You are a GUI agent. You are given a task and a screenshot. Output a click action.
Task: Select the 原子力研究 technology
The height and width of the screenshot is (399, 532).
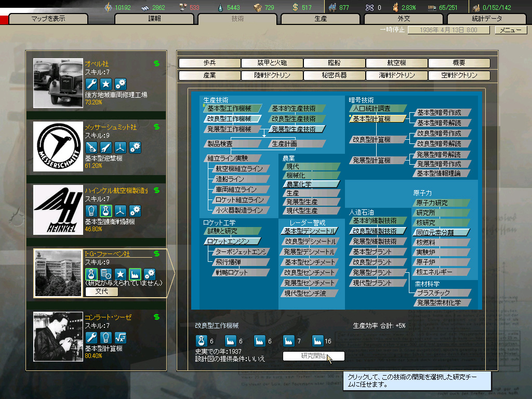(441, 203)
